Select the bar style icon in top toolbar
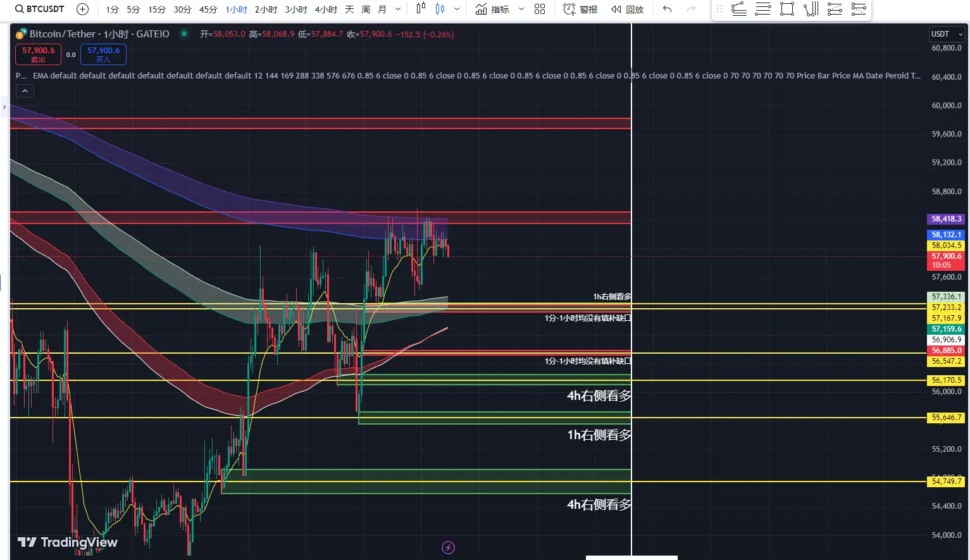The width and height of the screenshot is (970, 560). 421,9
